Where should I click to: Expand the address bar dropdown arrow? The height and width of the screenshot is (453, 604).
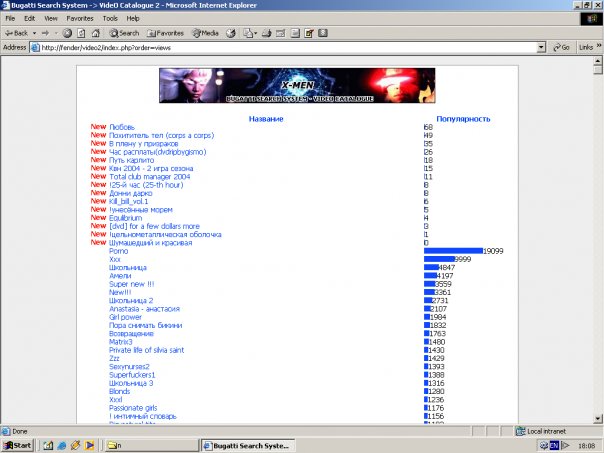(541, 47)
